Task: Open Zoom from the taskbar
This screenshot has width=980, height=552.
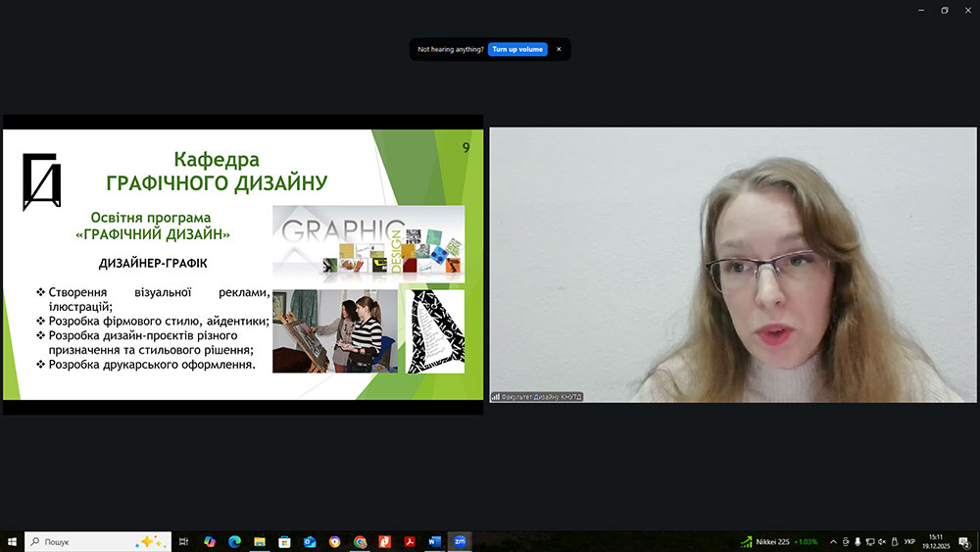Action: coord(460,541)
